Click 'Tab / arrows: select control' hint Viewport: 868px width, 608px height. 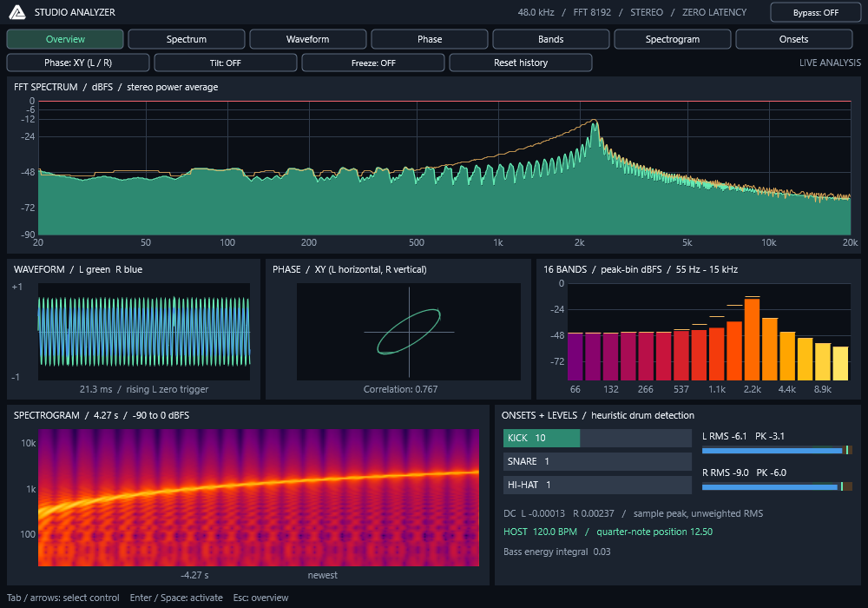click(63, 598)
